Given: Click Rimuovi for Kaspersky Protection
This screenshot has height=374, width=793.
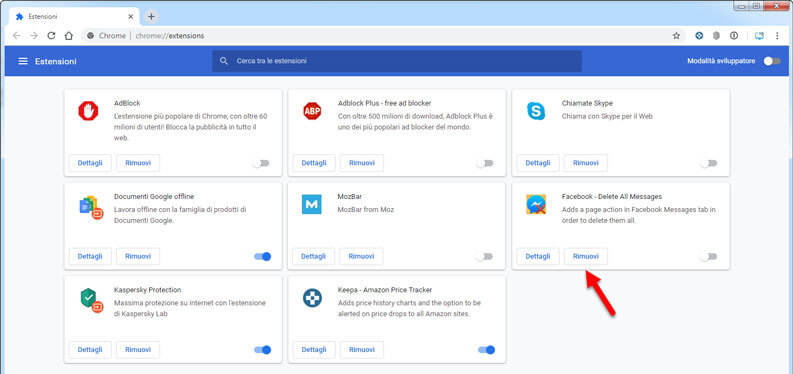Looking at the screenshot, I should pyautogui.click(x=138, y=349).
